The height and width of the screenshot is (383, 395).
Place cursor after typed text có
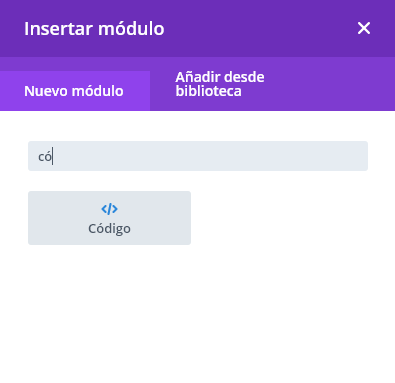[x=53, y=156]
